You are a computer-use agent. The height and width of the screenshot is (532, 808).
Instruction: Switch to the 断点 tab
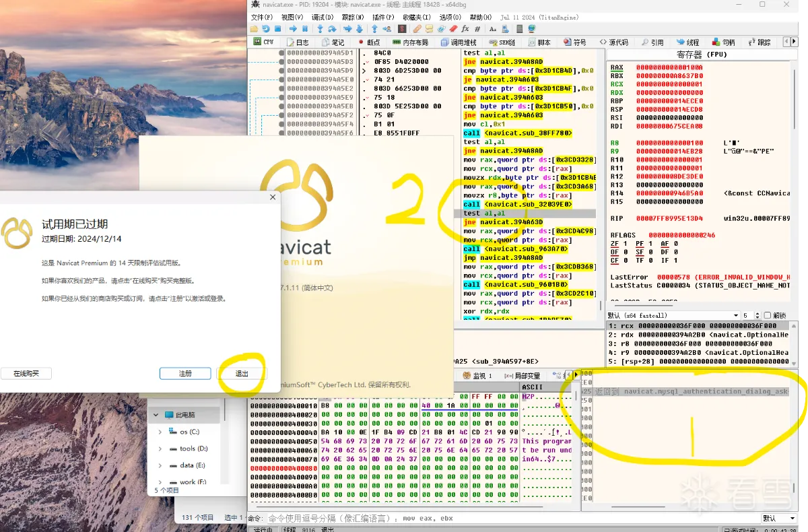click(368, 42)
